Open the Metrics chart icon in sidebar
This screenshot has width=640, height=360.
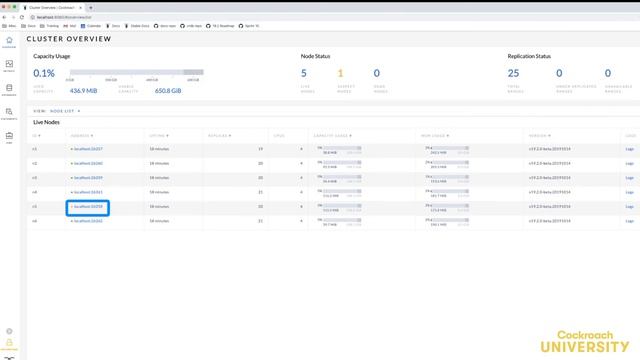9,64
